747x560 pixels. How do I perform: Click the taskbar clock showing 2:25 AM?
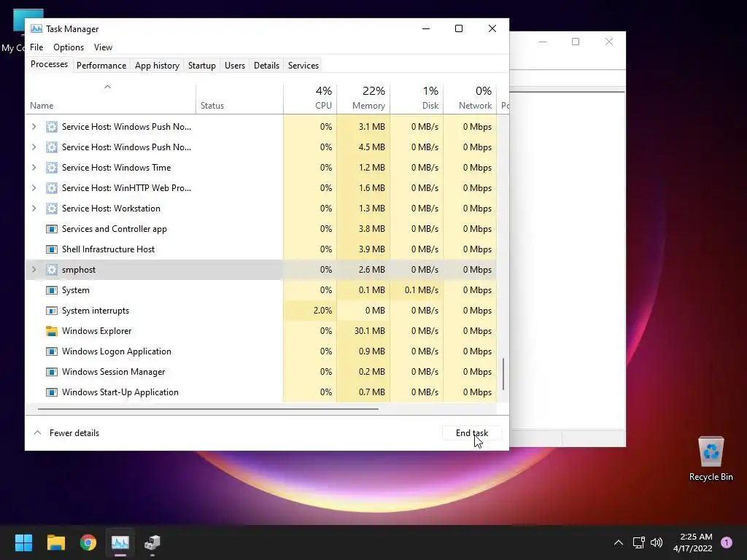pos(693,542)
